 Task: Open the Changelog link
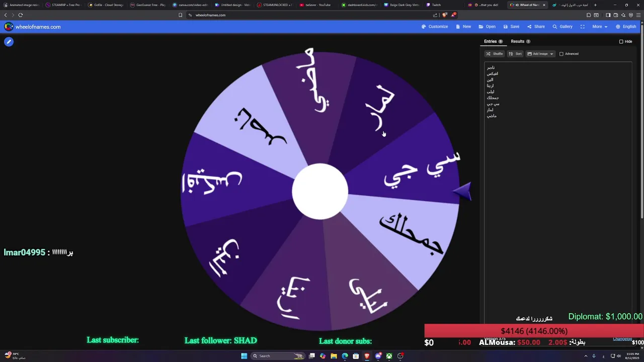point(622,339)
